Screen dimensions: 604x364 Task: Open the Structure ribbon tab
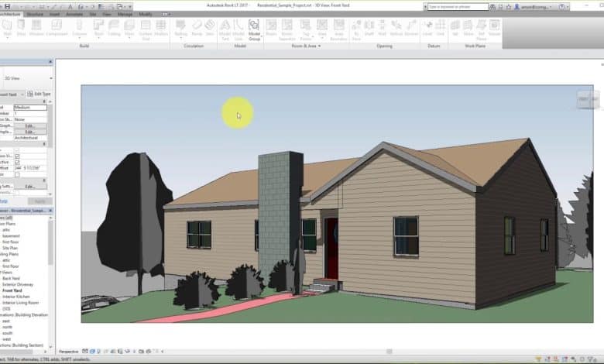[35, 14]
